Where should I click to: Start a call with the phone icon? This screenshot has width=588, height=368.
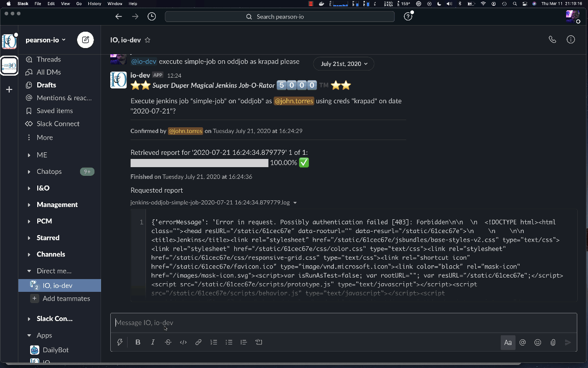pyautogui.click(x=552, y=39)
